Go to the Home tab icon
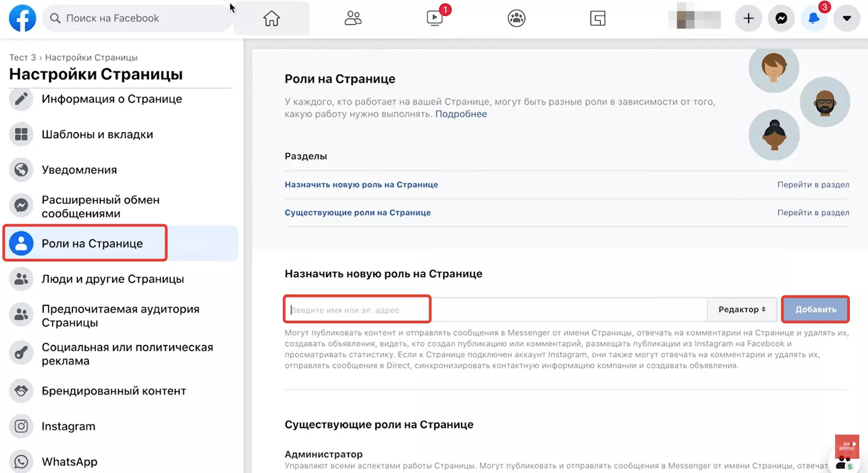 coord(271,18)
